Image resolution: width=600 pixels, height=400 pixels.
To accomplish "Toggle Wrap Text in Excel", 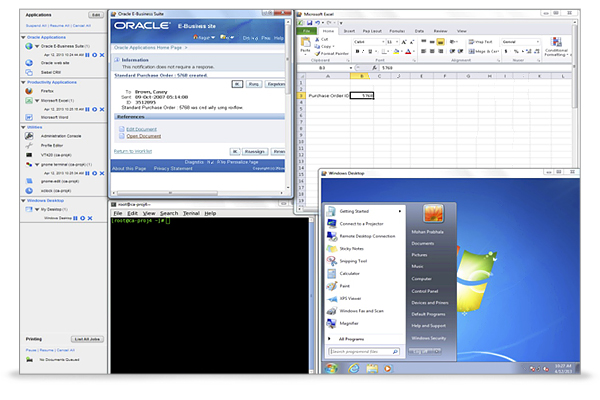I will [481, 42].
